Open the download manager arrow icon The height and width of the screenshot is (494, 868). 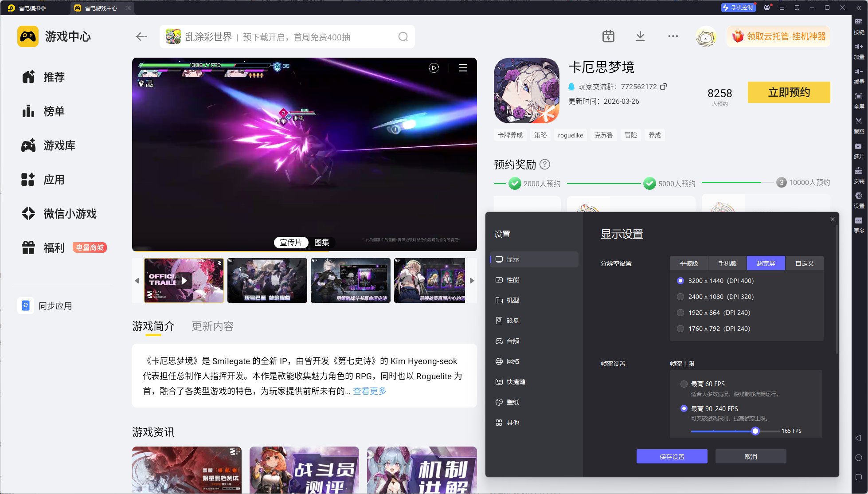point(640,36)
